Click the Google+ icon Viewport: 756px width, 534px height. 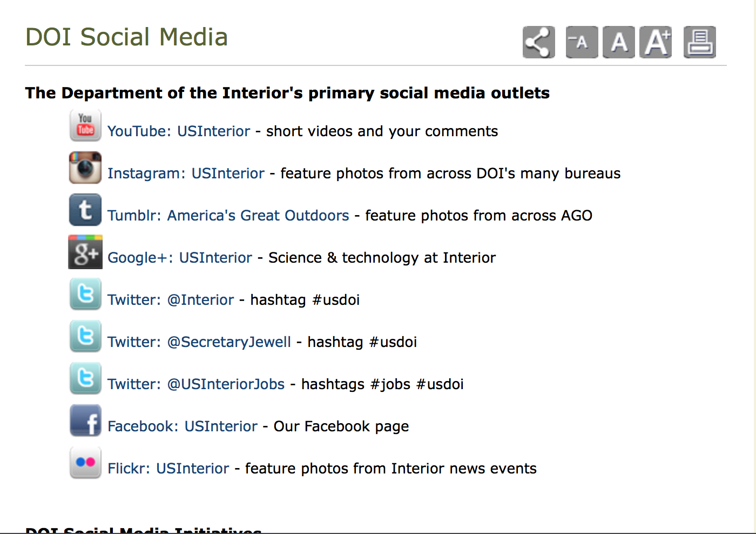(x=85, y=252)
